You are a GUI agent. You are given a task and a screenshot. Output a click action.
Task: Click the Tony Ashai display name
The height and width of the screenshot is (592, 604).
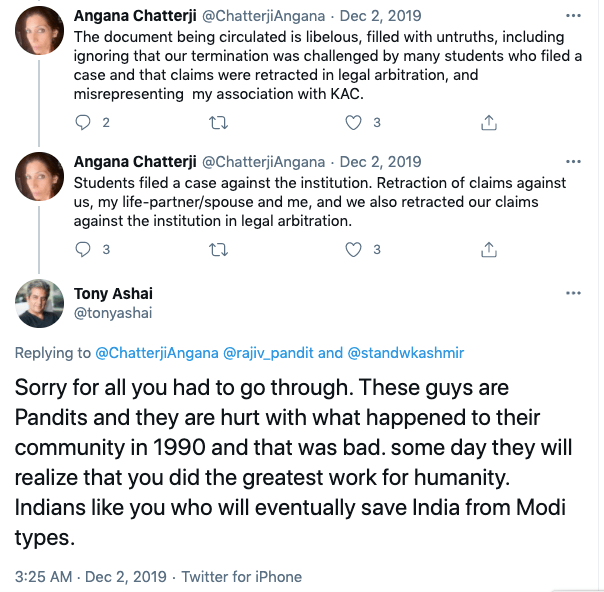point(113,293)
